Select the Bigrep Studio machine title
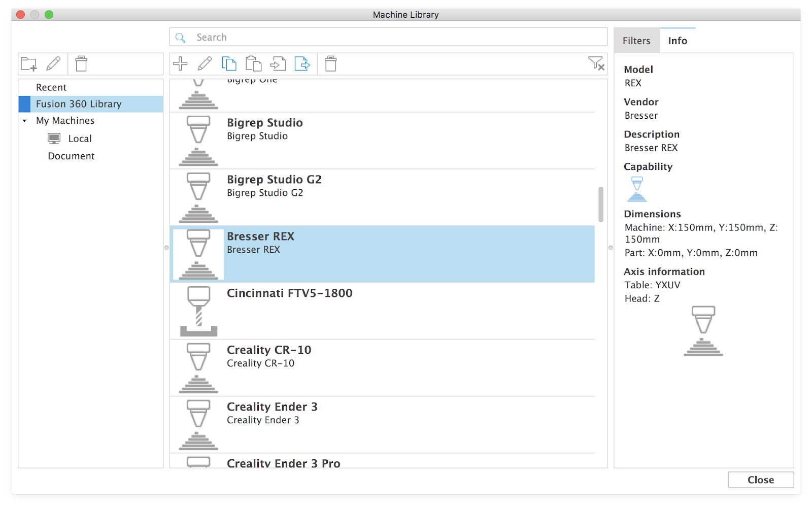Image resolution: width=812 pixels, height=509 pixels. coord(265,123)
